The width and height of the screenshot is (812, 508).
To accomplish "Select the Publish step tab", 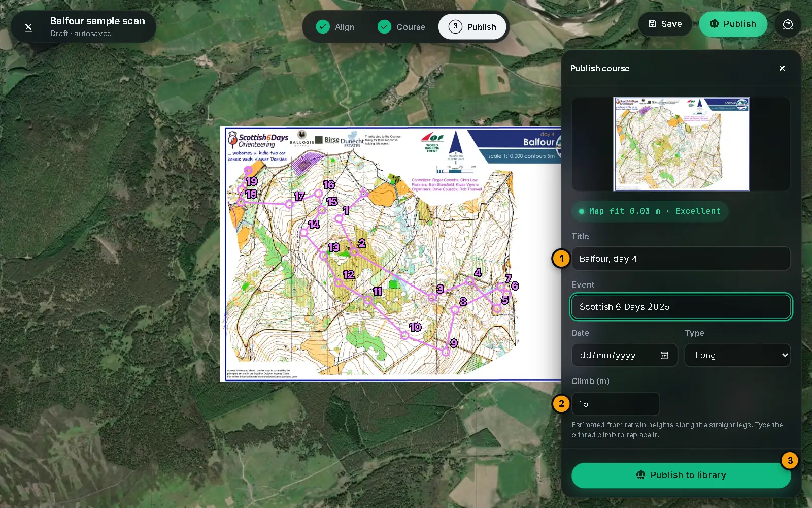I will [472, 27].
